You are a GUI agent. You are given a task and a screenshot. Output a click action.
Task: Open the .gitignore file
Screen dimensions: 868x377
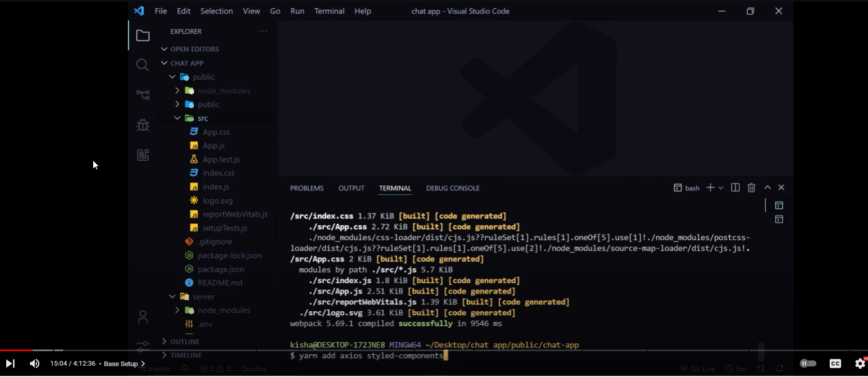(x=214, y=242)
